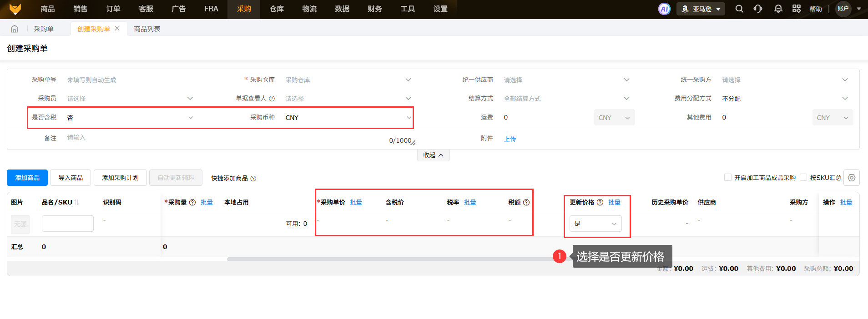Open the search magnifier icon
868x319 pixels.
pyautogui.click(x=739, y=9)
